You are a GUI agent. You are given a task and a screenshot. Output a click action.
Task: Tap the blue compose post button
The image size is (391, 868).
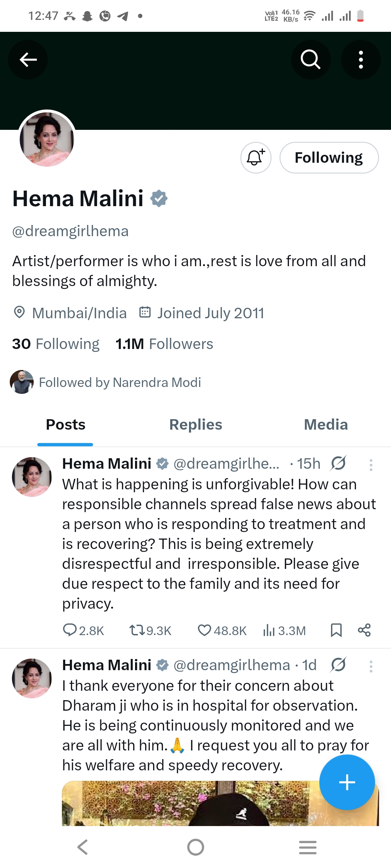tap(347, 782)
